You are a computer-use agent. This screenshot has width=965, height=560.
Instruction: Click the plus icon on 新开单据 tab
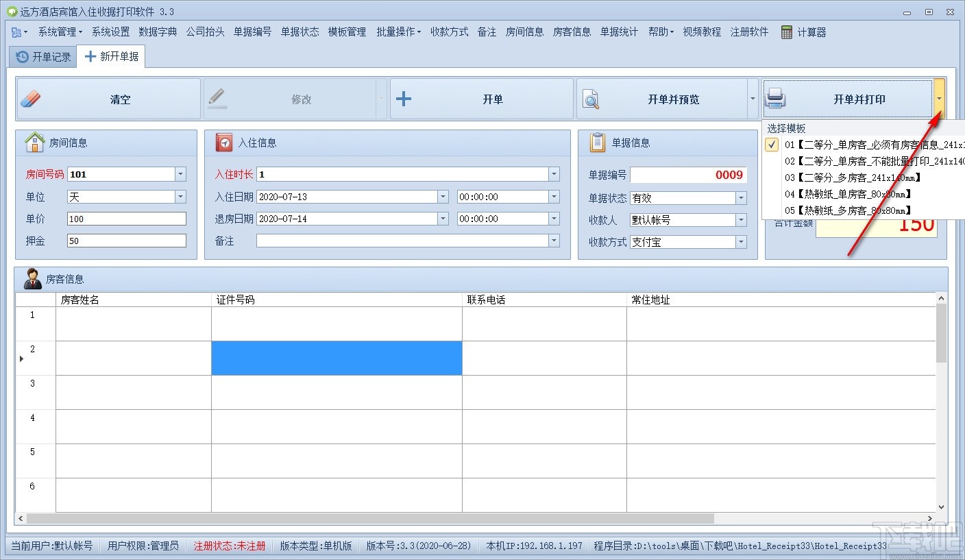point(90,56)
